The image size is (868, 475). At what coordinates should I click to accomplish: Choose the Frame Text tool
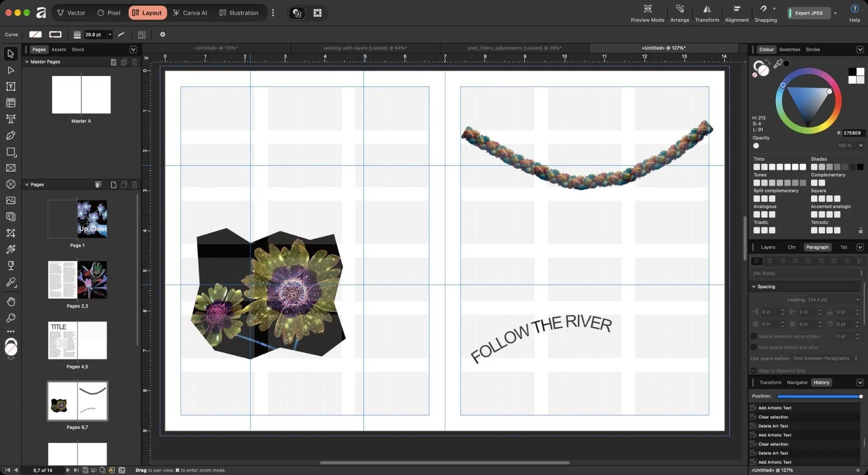pyautogui.click(x=10, y=86)
